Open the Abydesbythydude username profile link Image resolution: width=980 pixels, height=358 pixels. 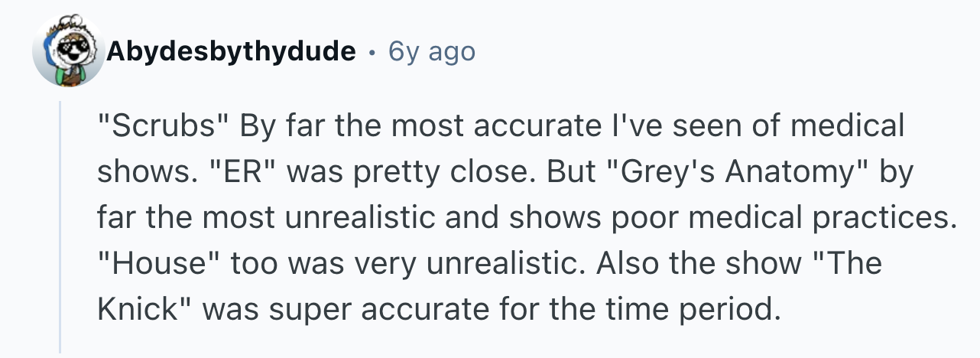pyautogui.click(x=232, y=51)
